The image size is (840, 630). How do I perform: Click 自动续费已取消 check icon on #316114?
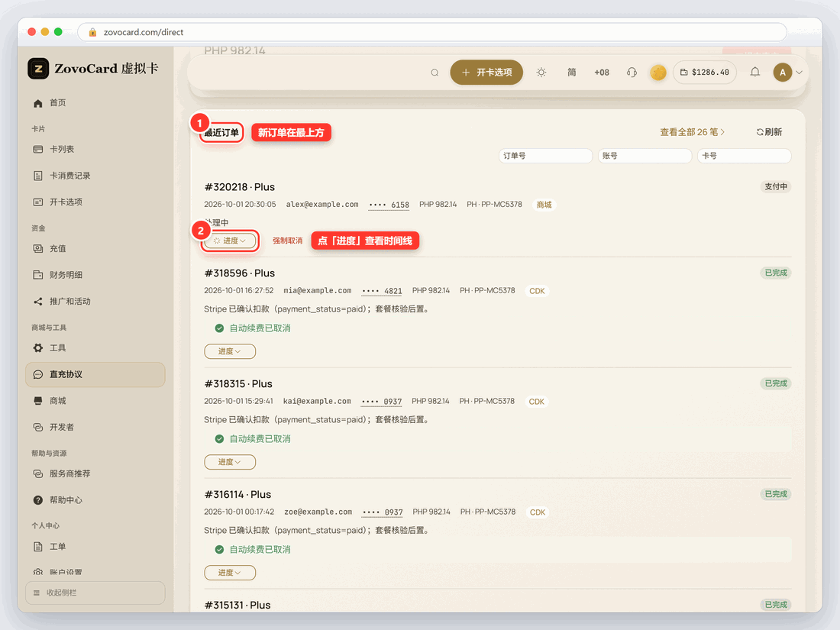[x=219, y=549]
